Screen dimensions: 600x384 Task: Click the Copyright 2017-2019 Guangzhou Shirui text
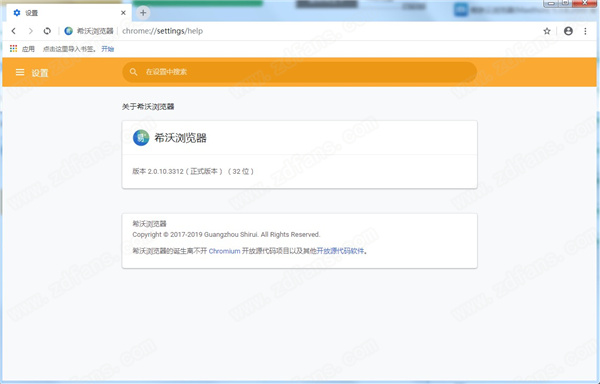226,234
